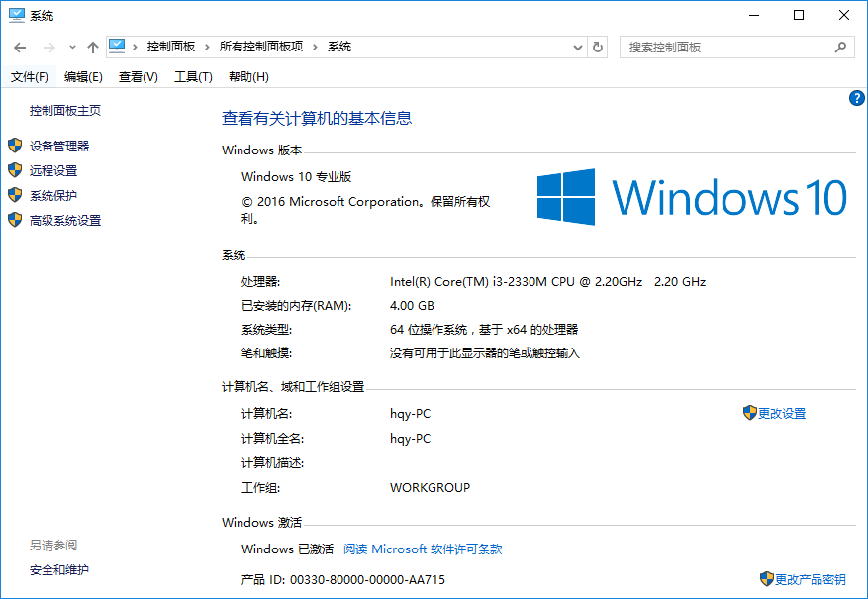Click hqy-PC next to 计算机全名
The image size is (868, 599).
click(x=410, y=439)
